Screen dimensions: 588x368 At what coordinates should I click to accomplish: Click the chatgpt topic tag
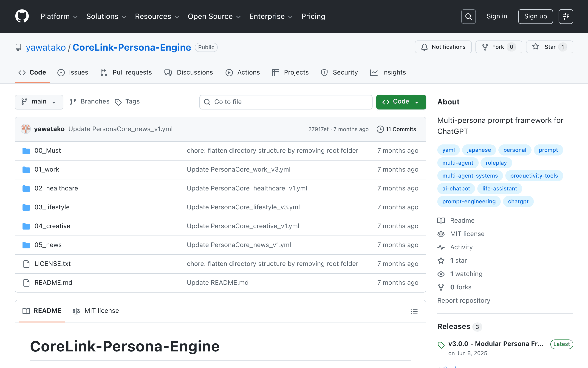[518, 201]
